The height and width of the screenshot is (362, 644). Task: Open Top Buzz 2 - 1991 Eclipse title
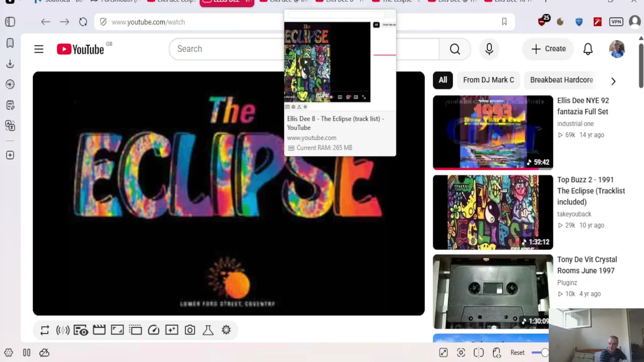click(591, 191)
